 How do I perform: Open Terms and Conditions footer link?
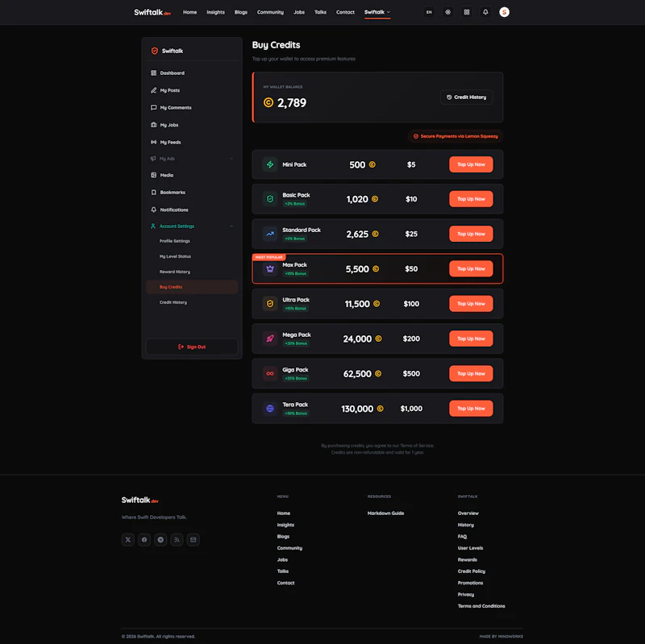coord(481,606)
